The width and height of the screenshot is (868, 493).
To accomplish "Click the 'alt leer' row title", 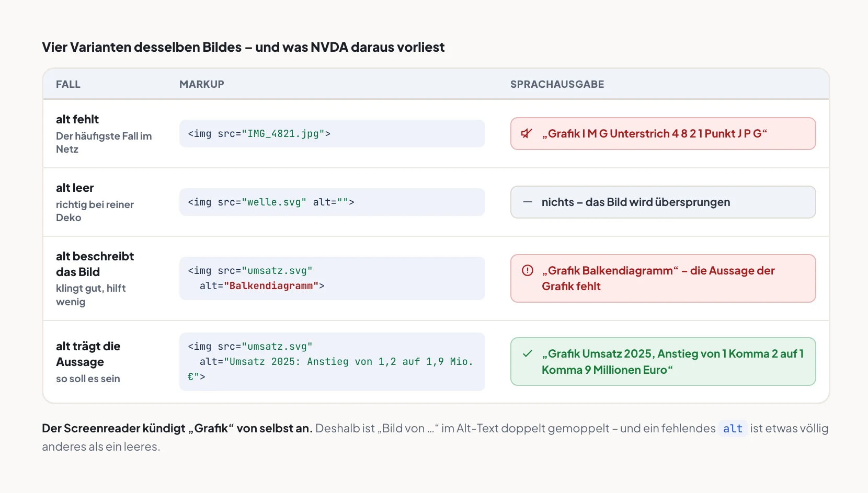I will pyautogui.click(x=75, y=188).
